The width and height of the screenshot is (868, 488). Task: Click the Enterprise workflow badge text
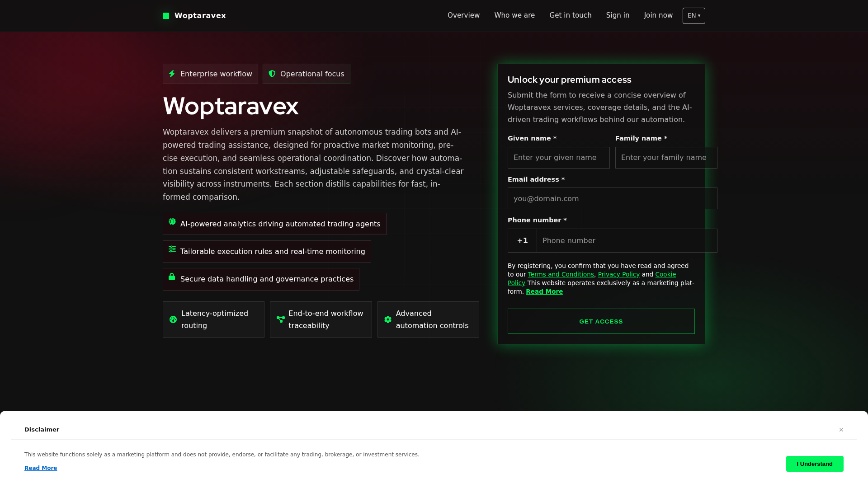pos(216,74)
